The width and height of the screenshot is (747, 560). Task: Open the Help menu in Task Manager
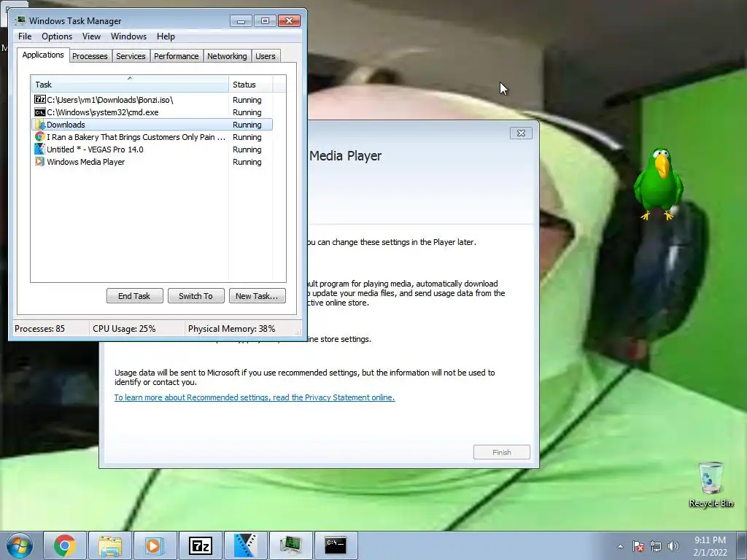point(166,36)
